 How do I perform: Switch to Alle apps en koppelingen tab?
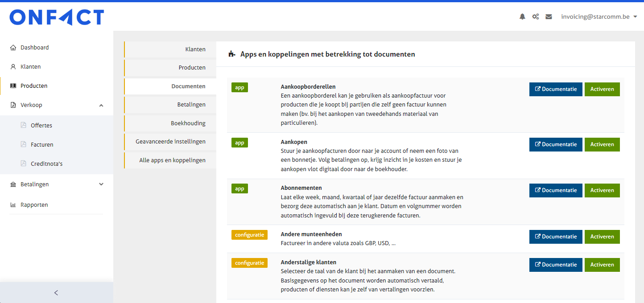coord(172,160)
